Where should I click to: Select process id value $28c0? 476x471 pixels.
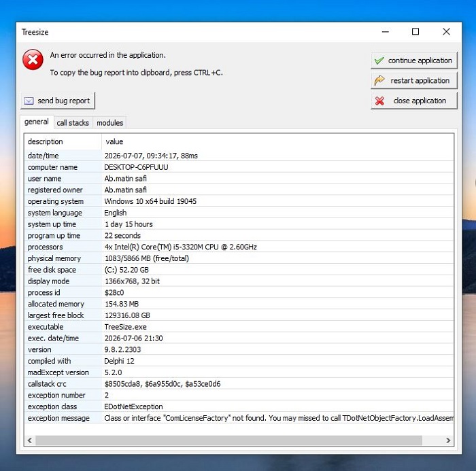pos(114,292)
